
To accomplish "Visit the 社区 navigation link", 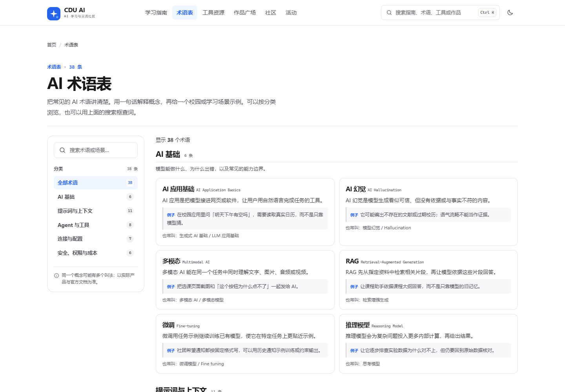I will 271,13.
